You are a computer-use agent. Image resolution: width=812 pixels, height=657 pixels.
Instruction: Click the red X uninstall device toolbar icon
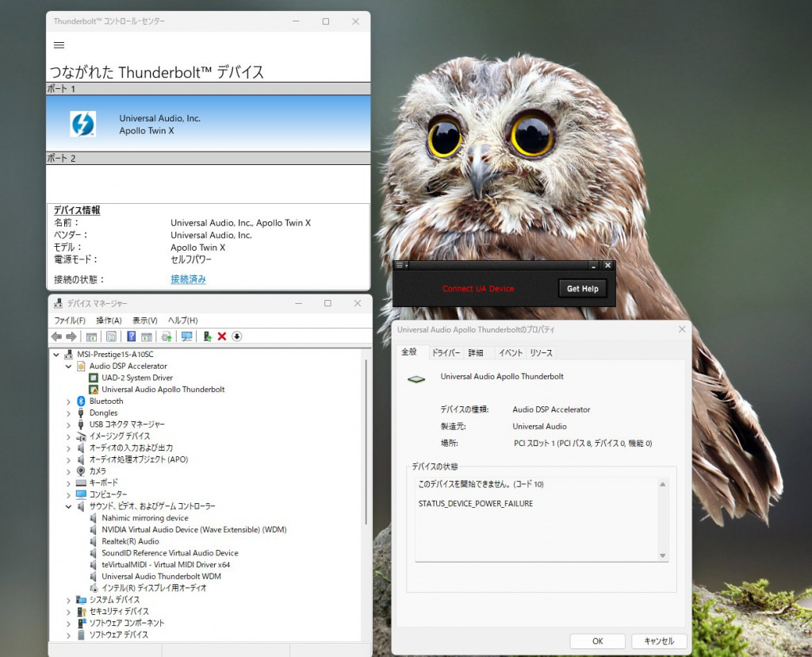coord(222,336)
